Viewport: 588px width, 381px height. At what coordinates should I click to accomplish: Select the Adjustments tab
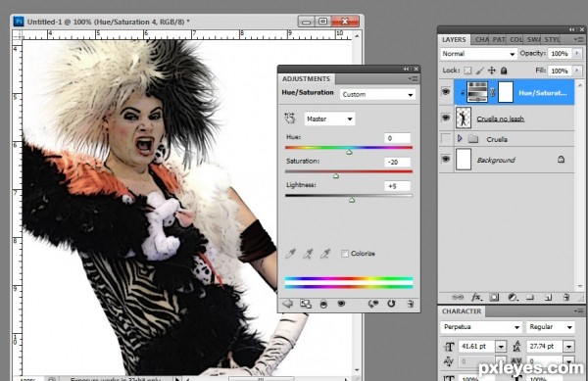(x=306, y=78)
